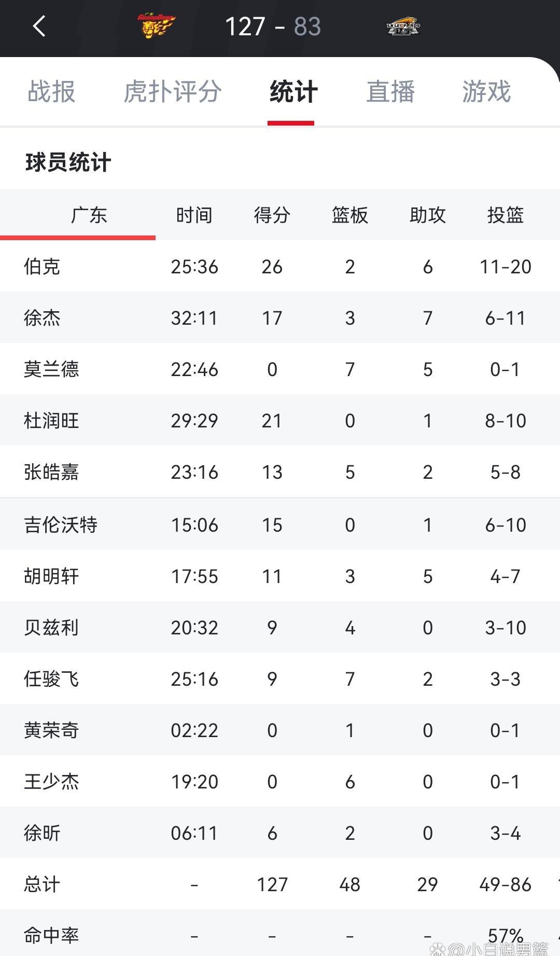Viewport: 560px width, 956px height.
Task: Open the 战报 tab
Action: 52,92
